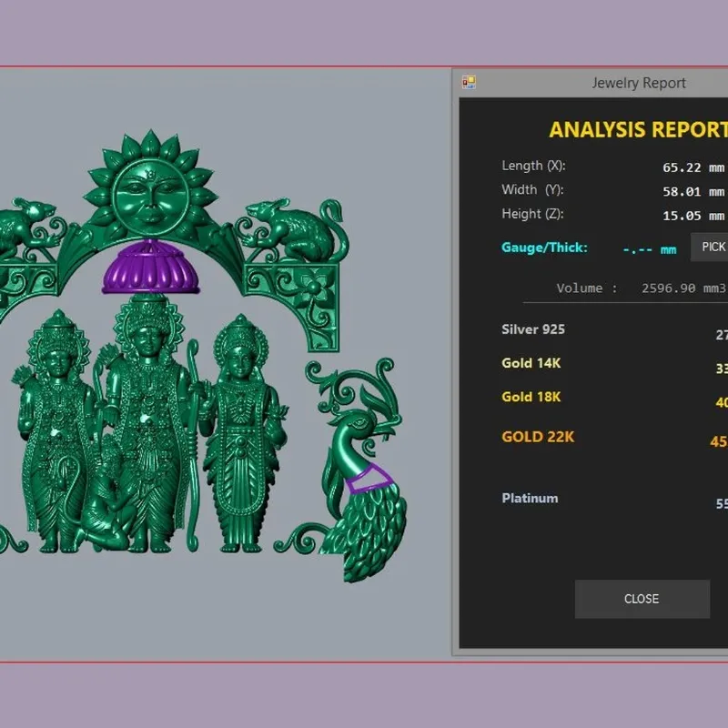Click the PICK button beside Gauge/Thick

[710, 247]
